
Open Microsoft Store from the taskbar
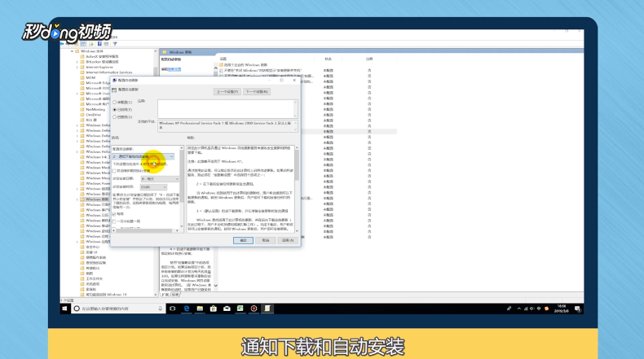tap(213, 309)
